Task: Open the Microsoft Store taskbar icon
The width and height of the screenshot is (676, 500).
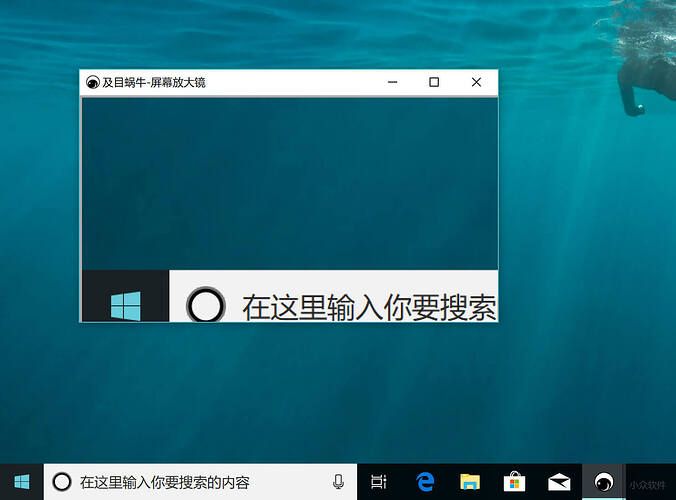Action: [x=514, y=482]
